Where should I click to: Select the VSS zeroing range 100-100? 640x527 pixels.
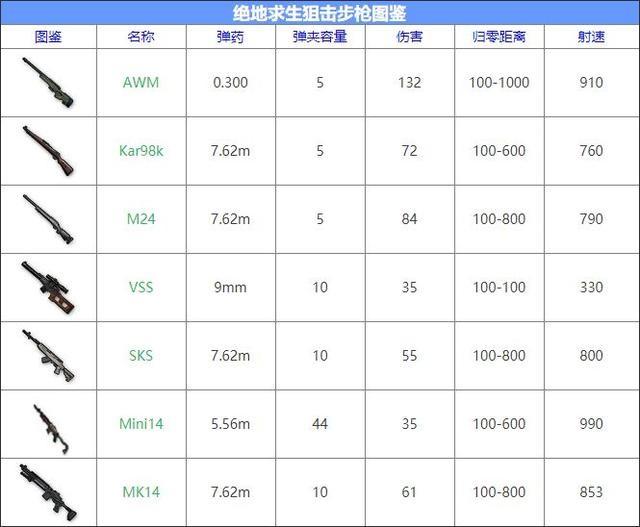499,287
